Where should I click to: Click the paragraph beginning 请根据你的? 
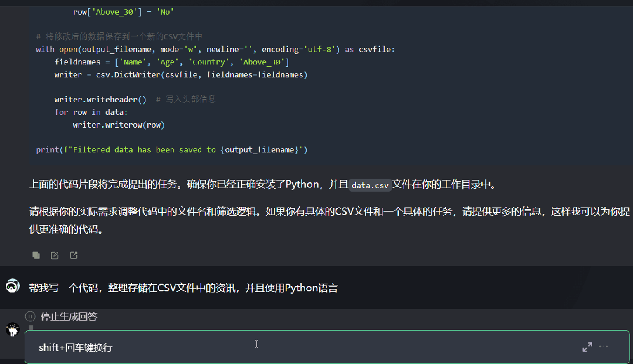click(x=330, y=220)
